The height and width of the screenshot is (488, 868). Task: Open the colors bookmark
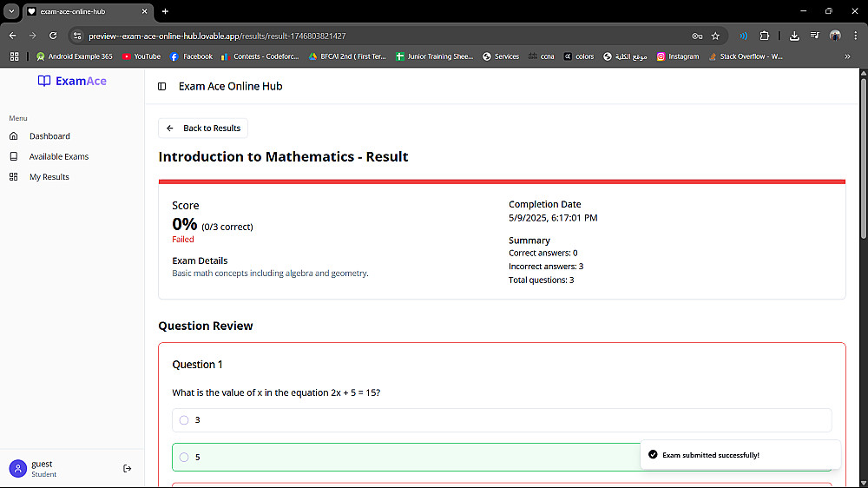click(x=579, y=56)
